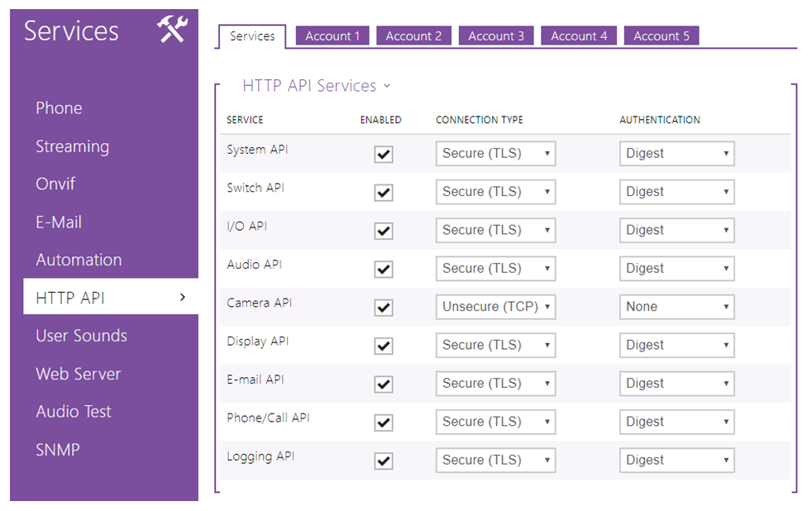The height and width of the screenshot is (511, 812).
Task: Disable the Camera API checkbox
Action: tap(384, 308)
